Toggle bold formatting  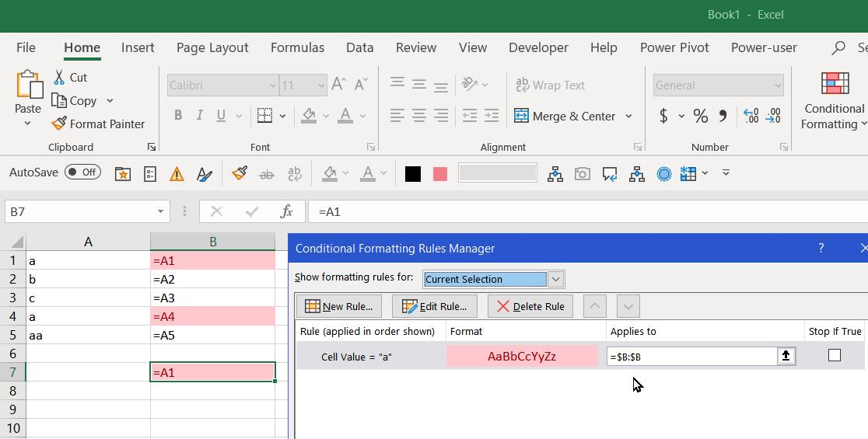[177, 116]
